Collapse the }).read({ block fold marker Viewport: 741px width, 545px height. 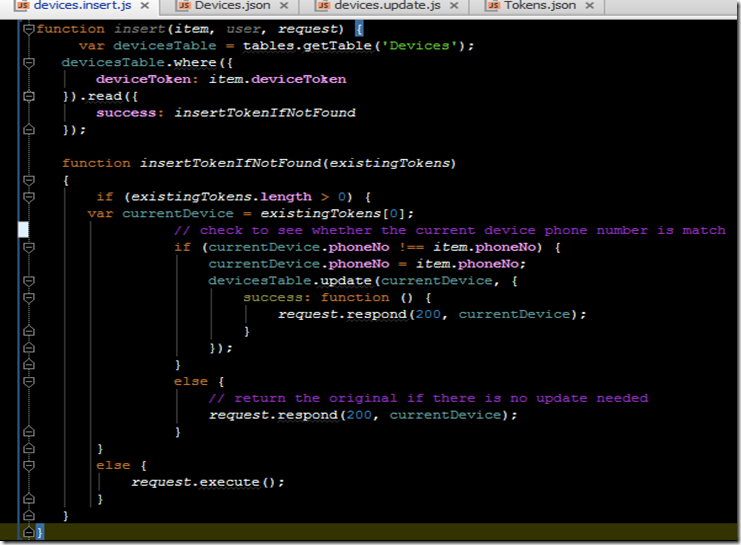coord(29,96)
